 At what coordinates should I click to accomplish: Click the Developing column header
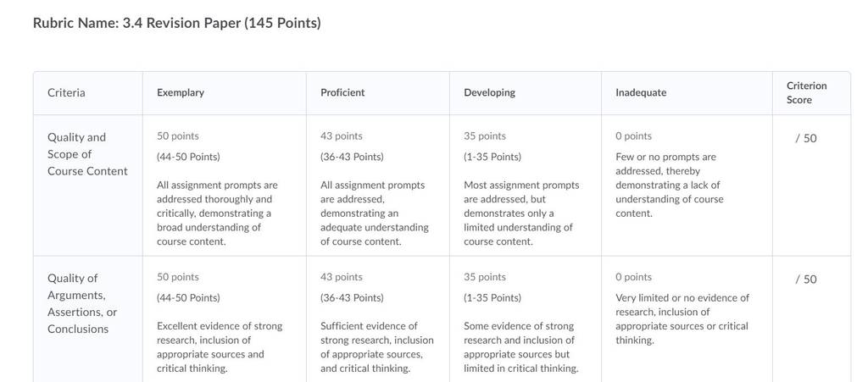[x=489, y=93]
